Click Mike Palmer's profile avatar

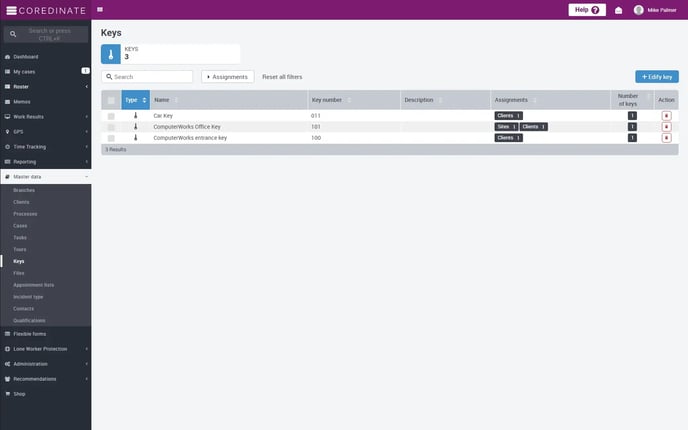638,10
